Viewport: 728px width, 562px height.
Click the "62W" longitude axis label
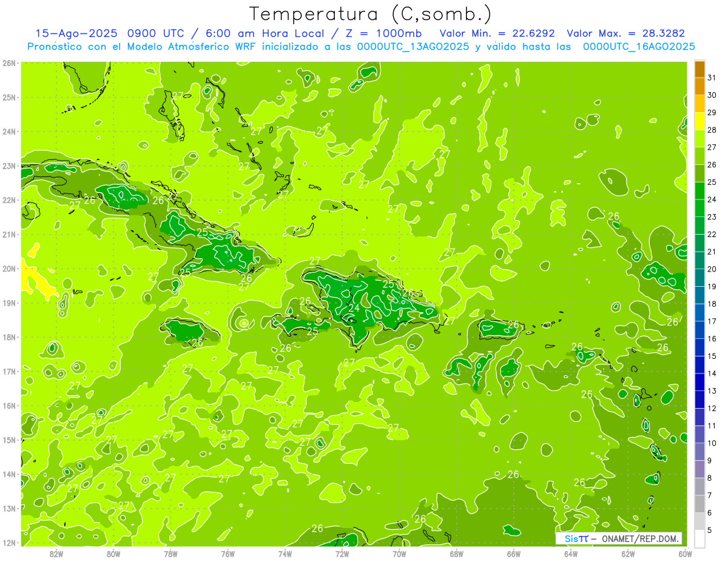click(628, 553)
